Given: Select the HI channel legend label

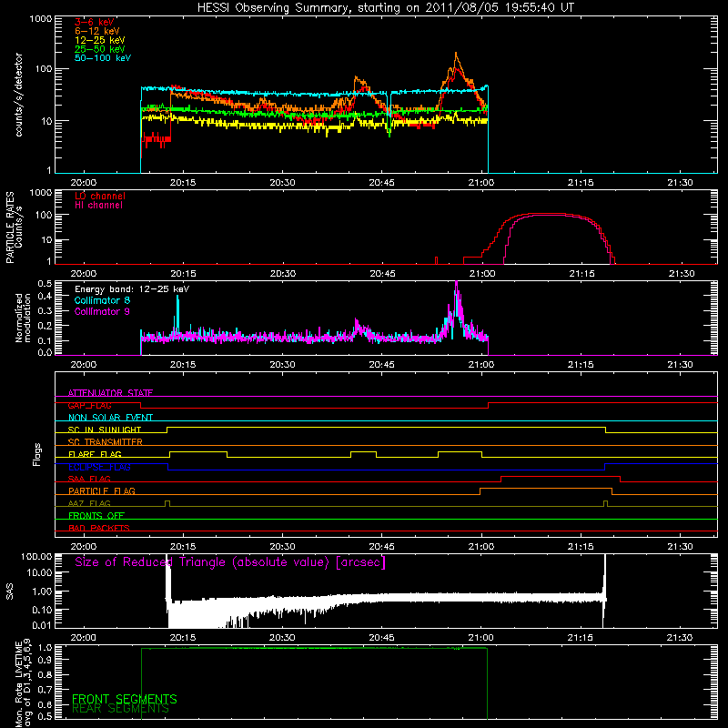Looking at the screenshot, I should tap(99, 206).
